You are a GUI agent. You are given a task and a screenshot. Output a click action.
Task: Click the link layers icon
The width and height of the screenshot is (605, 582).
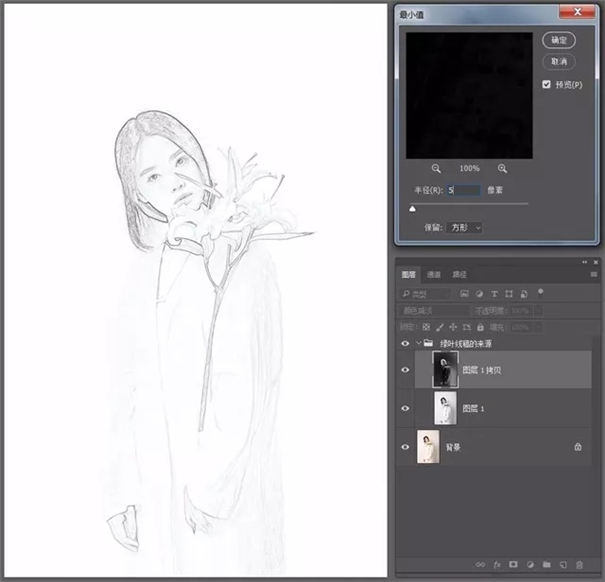pos(480,566)
